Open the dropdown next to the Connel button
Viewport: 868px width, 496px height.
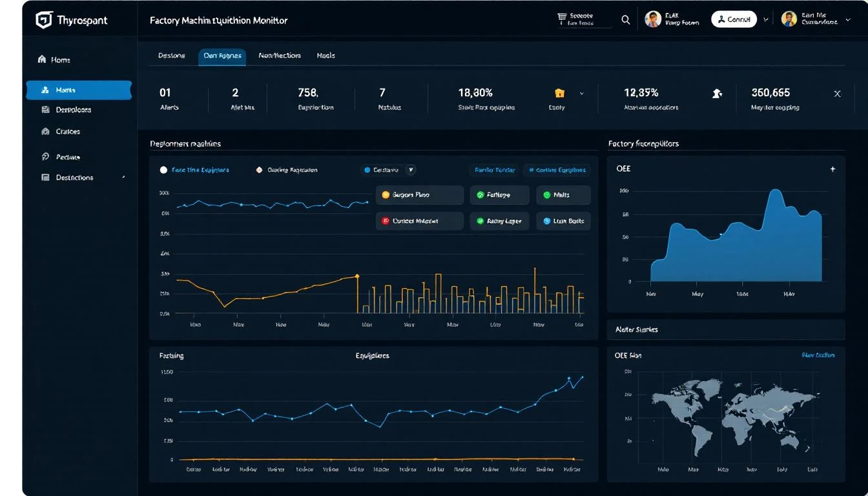point(766,19)
